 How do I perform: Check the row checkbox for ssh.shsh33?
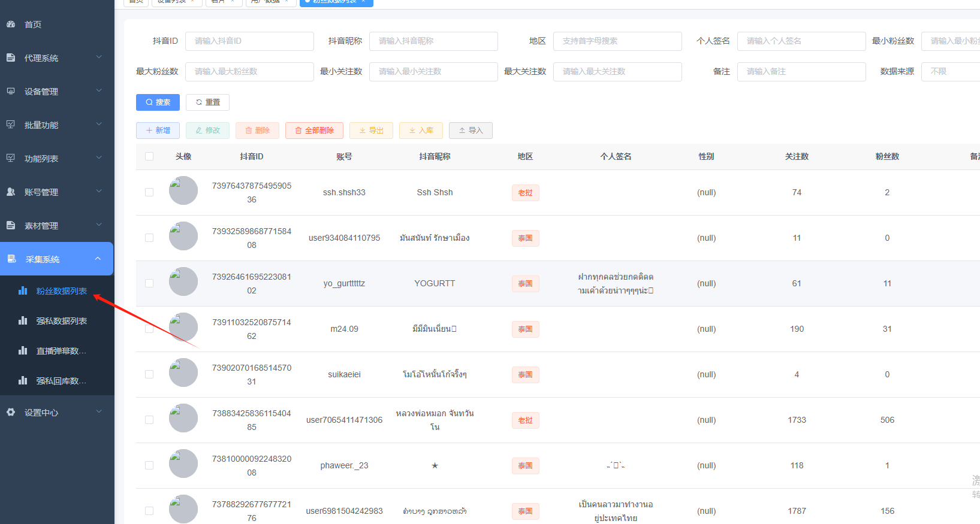click(149, 192)
